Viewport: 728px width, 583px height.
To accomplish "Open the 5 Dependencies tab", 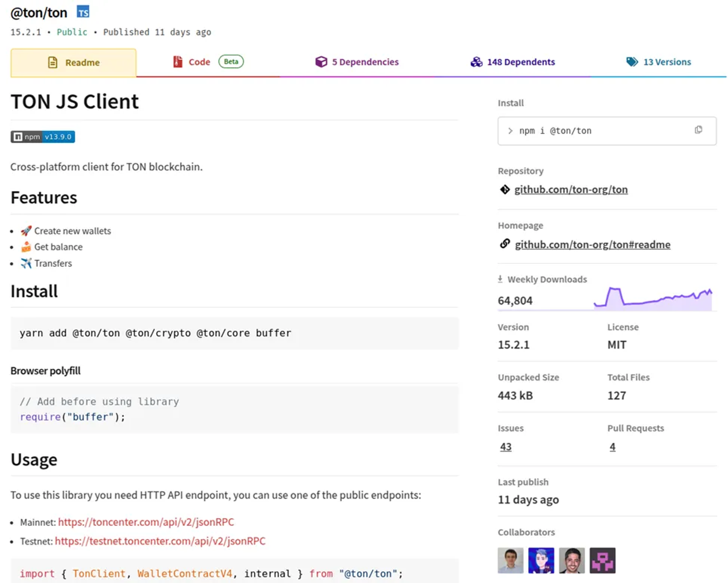I will 357,62.
